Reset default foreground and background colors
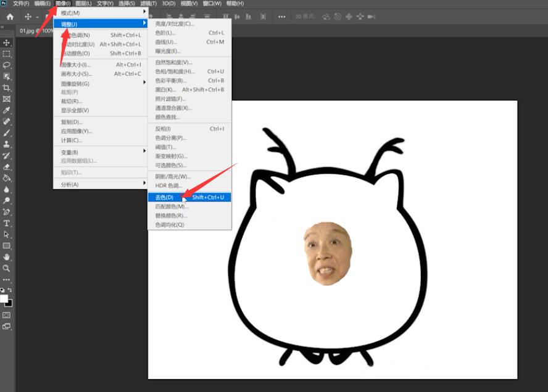Viewport: 548px width, 392px height. [2, 290]
